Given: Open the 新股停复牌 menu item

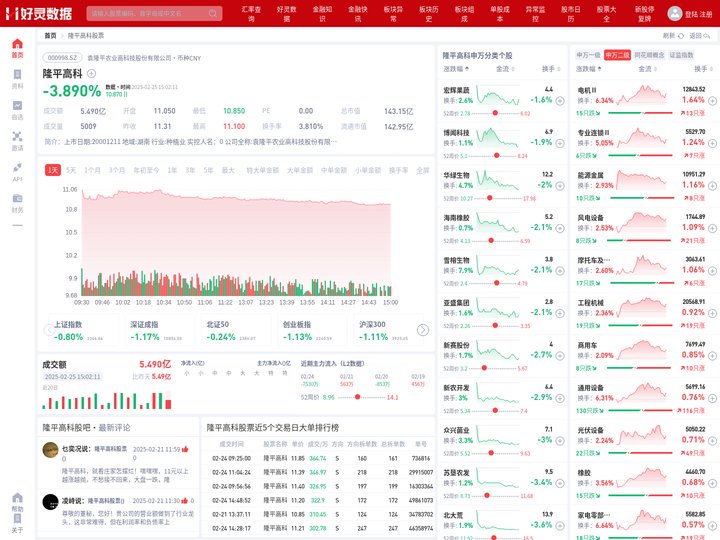Looking at the screenshot, I should [x=644, y=14].
